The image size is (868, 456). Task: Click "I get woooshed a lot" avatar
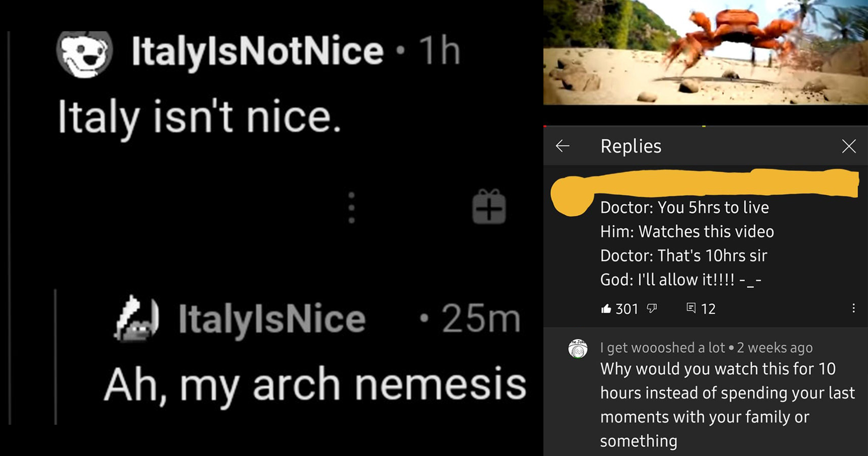point(578,349)
